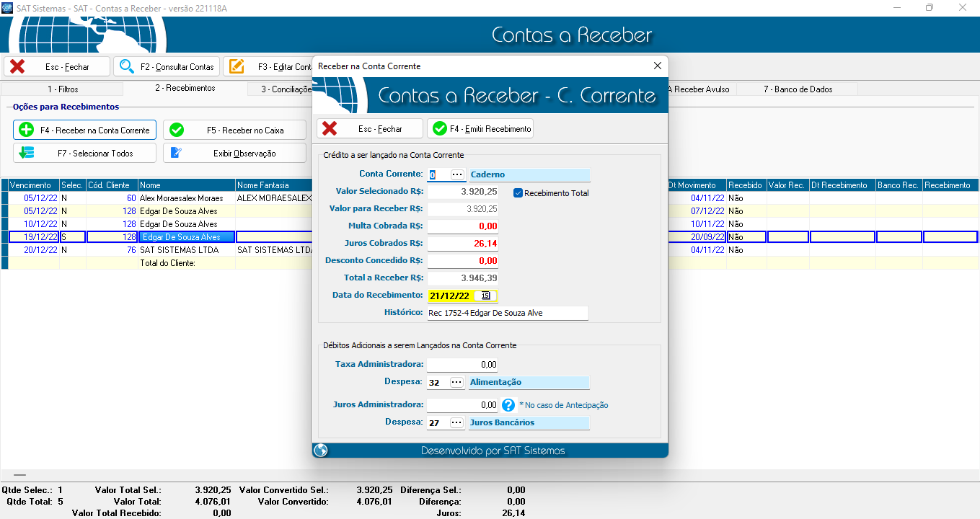Click F4 - Receber na Conta Corrente button
Screen dimensions: 980x519
click(84, 130)
